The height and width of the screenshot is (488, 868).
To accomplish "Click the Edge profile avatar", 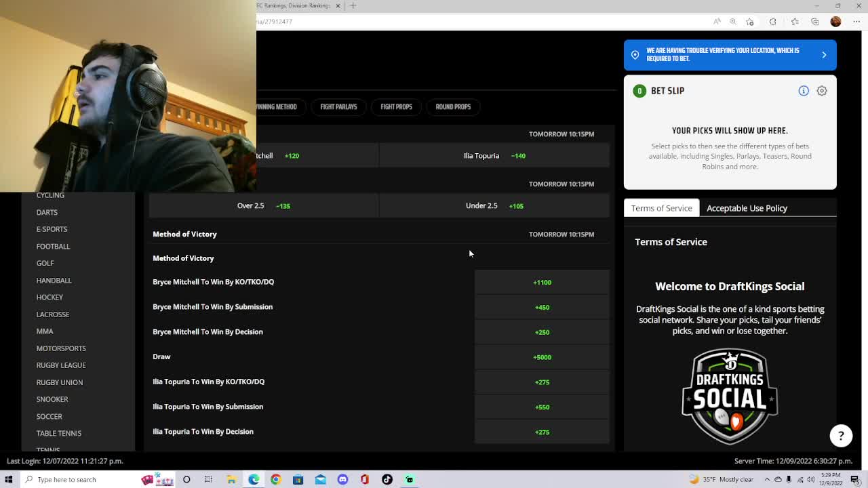I will click(x=835, y=22).
